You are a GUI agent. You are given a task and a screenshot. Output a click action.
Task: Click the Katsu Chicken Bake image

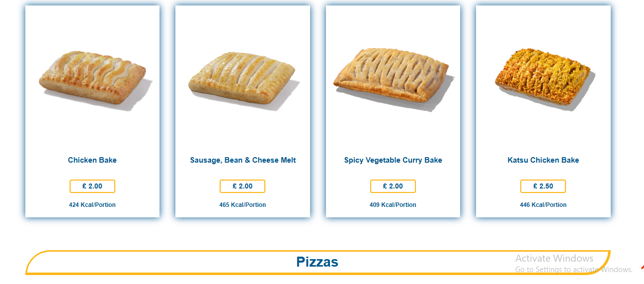coord(543,78)
